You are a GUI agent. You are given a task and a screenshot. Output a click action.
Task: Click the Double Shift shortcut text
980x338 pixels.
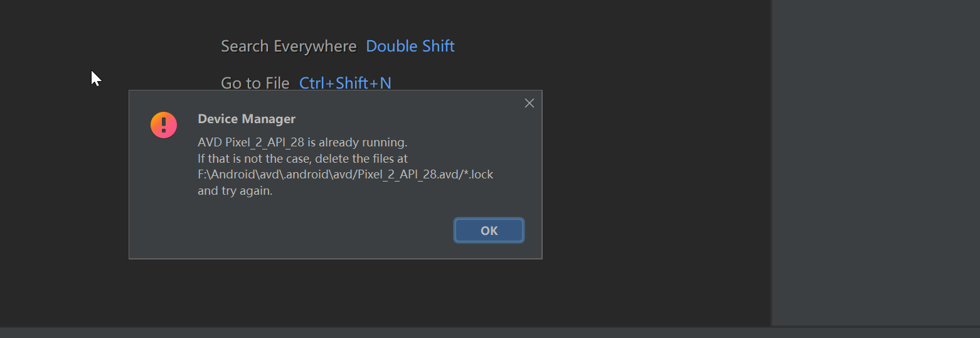[410, 46]
